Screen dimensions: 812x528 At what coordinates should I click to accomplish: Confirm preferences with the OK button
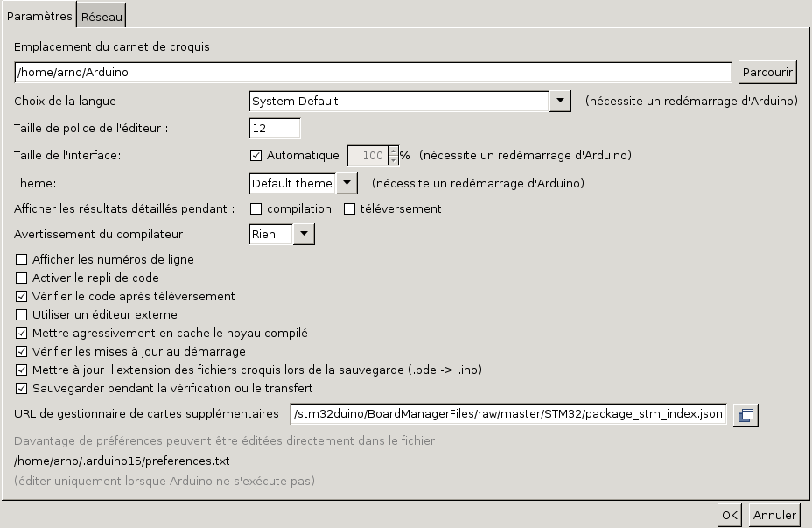729,516
